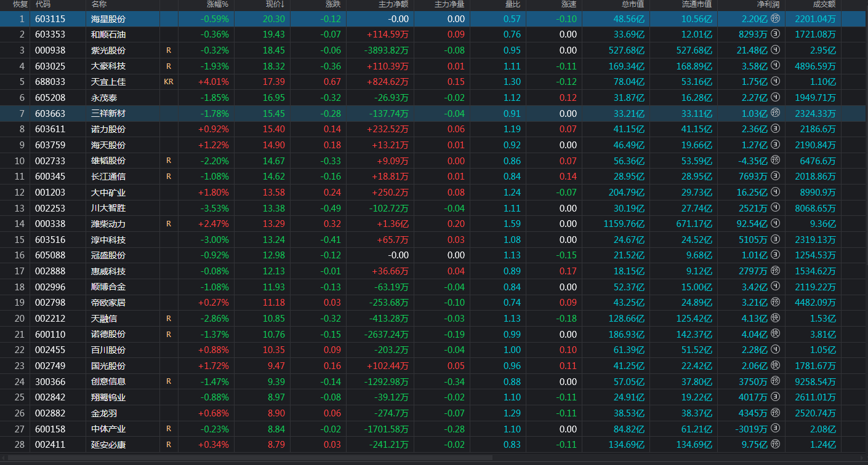Sort by the 涨跌 column header
The width and height of the screenshot is (868, 465).
(x=333, y=4)
